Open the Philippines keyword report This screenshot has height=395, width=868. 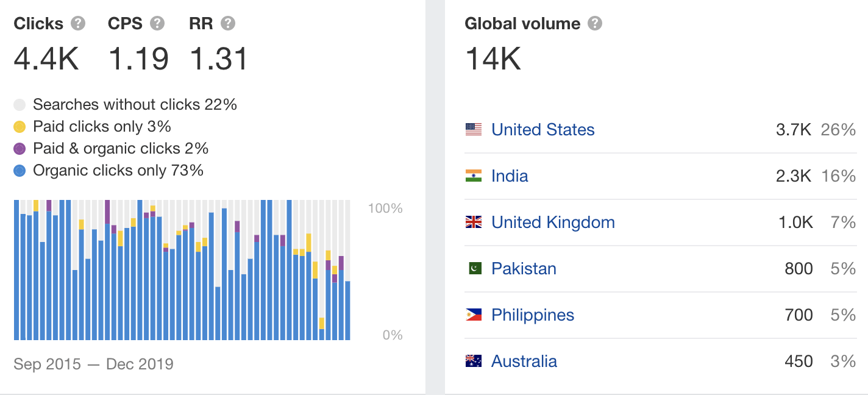533,315
